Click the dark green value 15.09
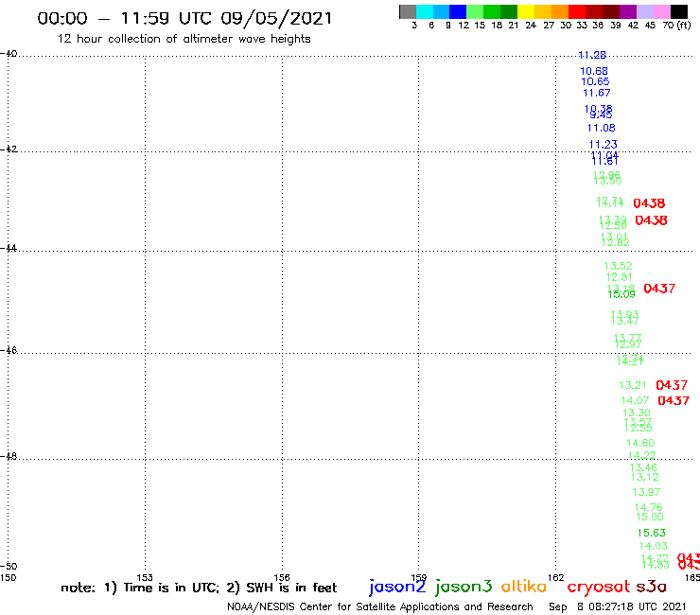The image size is (700, 615). pos(621,294)
